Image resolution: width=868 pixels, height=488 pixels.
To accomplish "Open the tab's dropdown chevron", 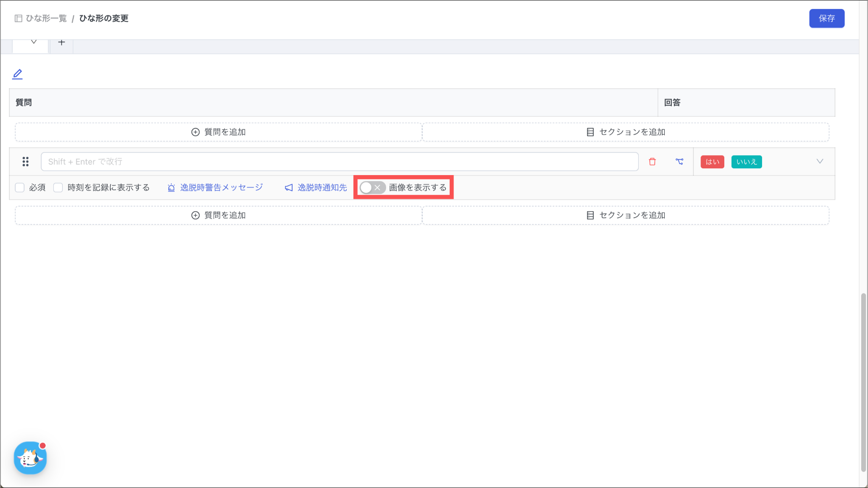I will 33,42.
